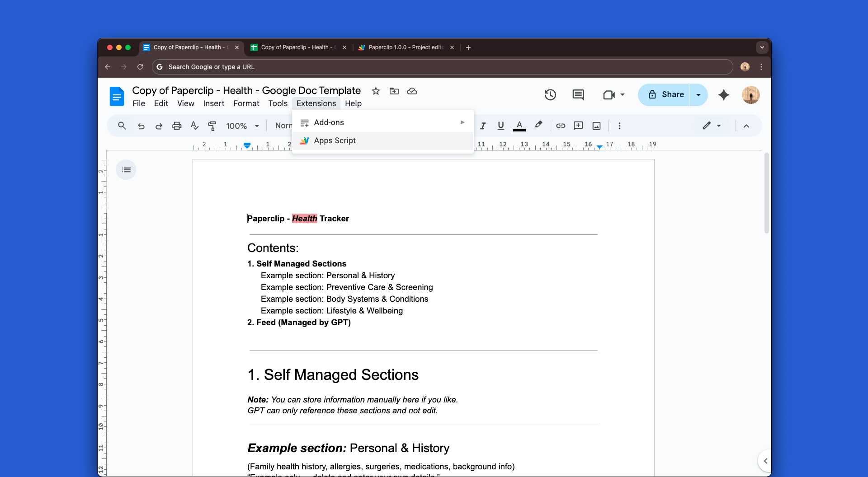Select the paint format tool
The image size is (868, 477).
tap(212, 126)
